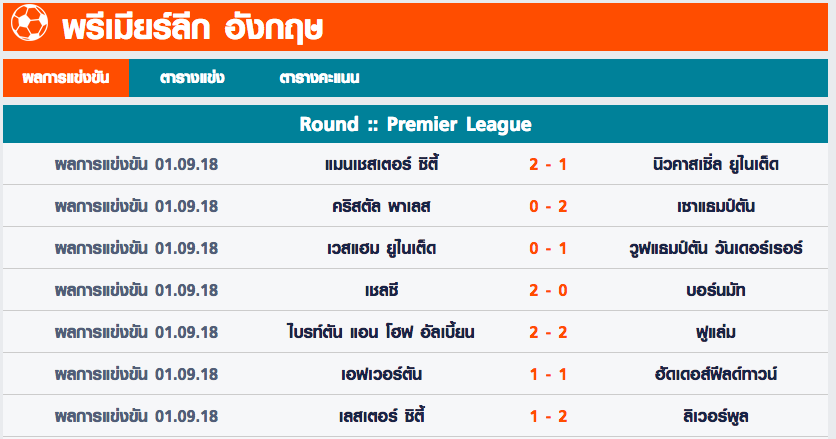Screen dimensions: 836x439
Task: Click team name แมนเชสเตอร์ ซิตี้
Action: coord(382,164)
